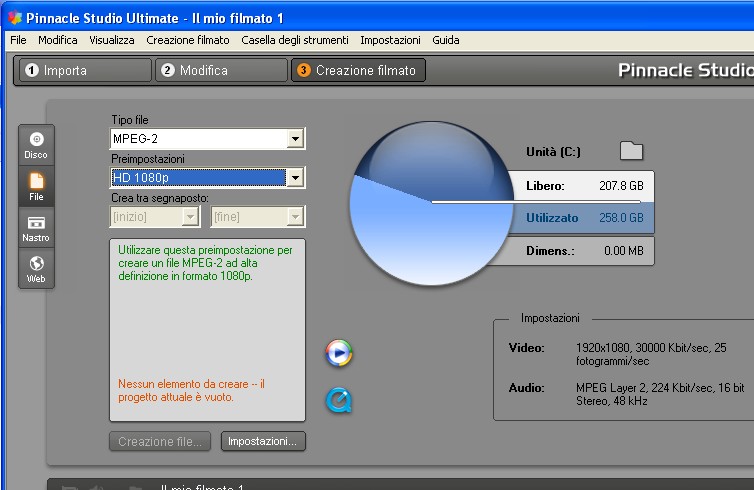Click the Pinnacle Studio title bar icon
Image resolution: width=754 pixels, height=490 pixels.
point(13,16)
